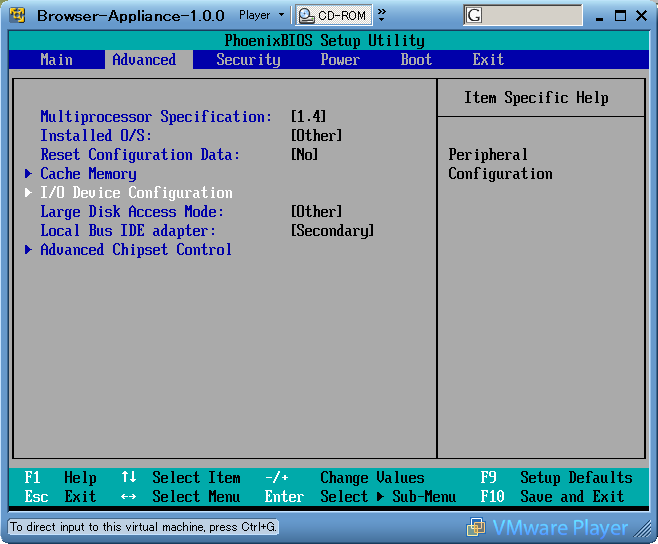The image size is (658, 544).
Task: Open I/O Device Configuration submenu
Action: coord(136,193)
